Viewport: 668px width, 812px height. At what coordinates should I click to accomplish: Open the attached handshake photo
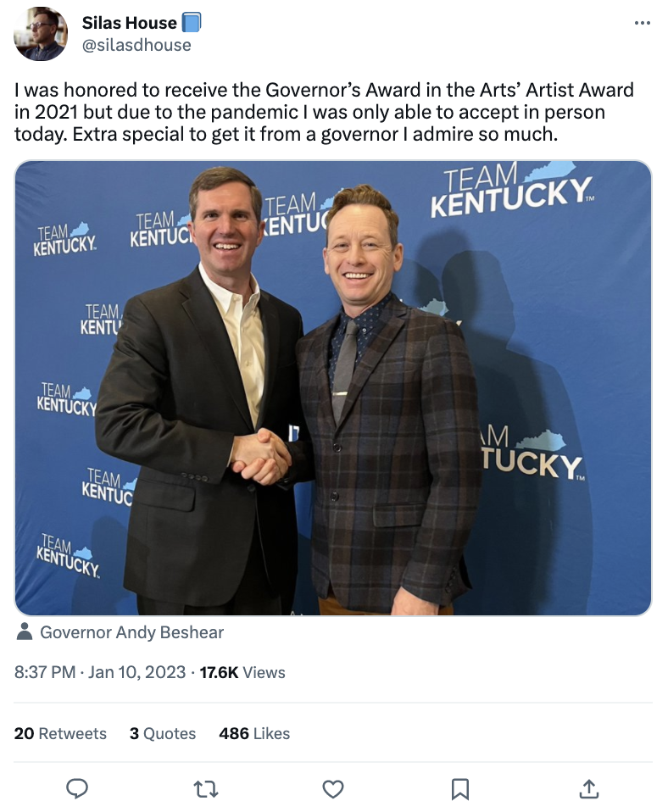333,387
